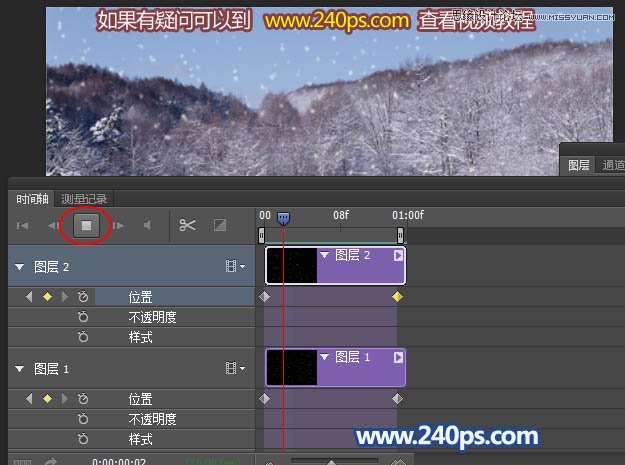
Task: Select end 位置 keyframe of 图层 1
Action: (x=397, y=398)
